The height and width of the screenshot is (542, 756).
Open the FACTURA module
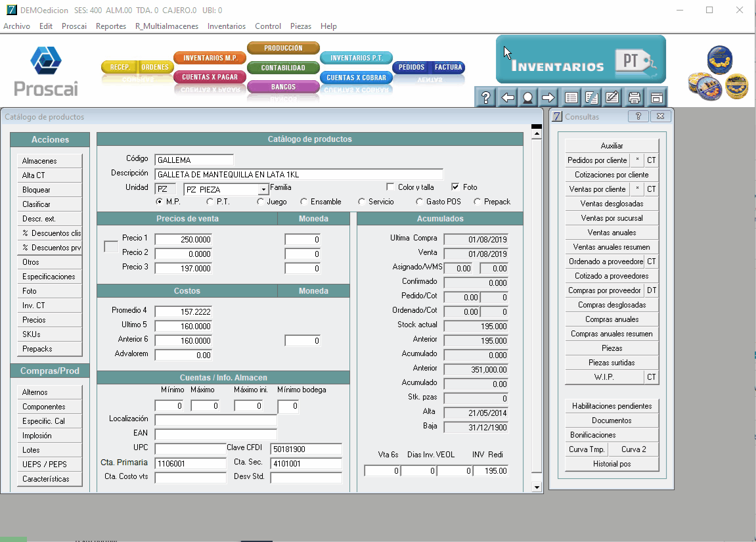click(x=448, y=68)
